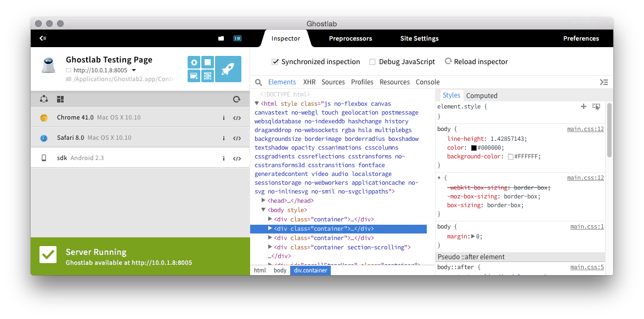Switch to the Inspector tab
This screenshot has height=319, width=644.
(x=286, y=38)
